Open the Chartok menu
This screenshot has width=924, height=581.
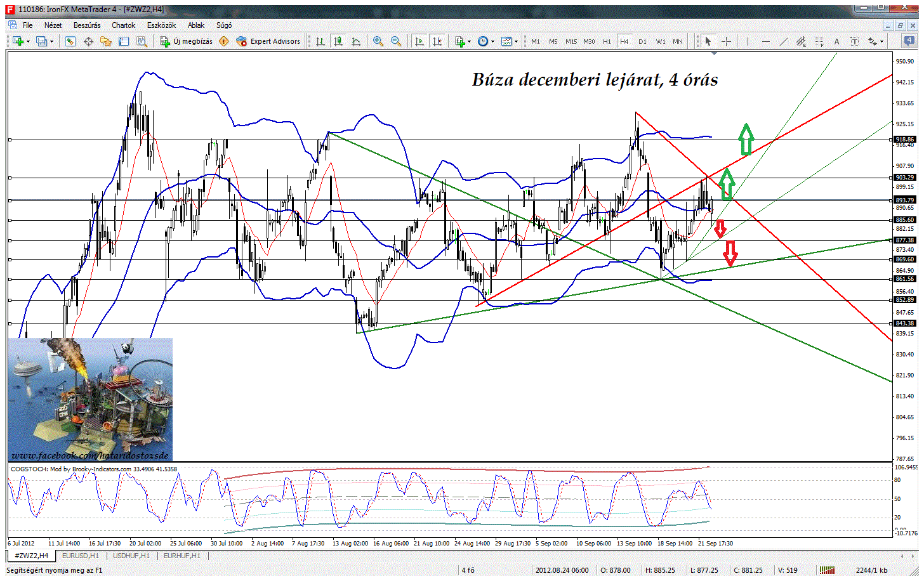123,25
